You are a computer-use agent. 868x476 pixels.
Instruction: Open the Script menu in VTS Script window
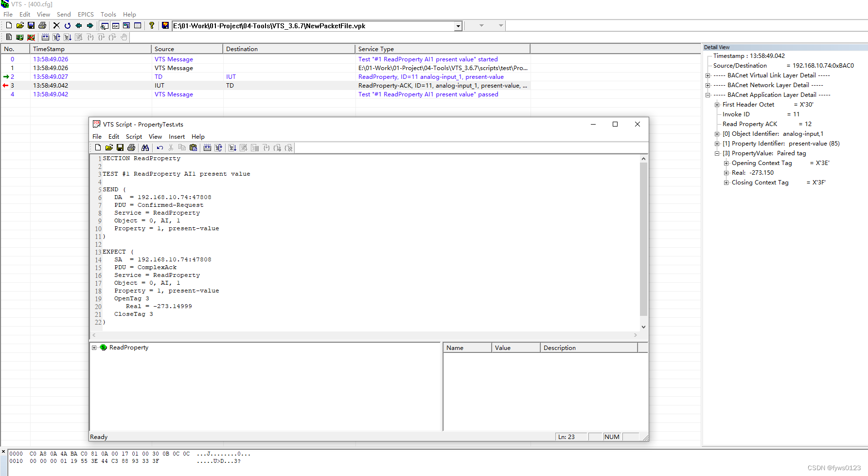134,137
